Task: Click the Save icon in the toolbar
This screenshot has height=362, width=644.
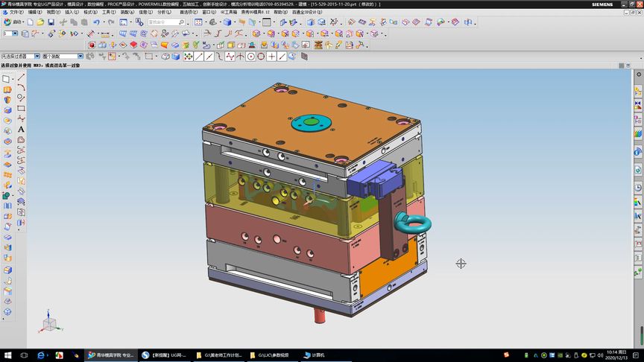Action: click(x=52, y=22)
